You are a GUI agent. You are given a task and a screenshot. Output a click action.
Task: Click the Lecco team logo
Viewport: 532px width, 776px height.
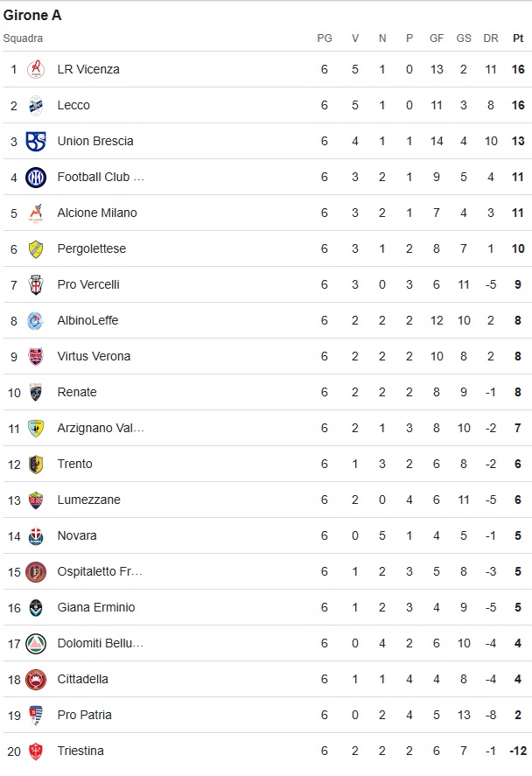click(x=36, y=105)
